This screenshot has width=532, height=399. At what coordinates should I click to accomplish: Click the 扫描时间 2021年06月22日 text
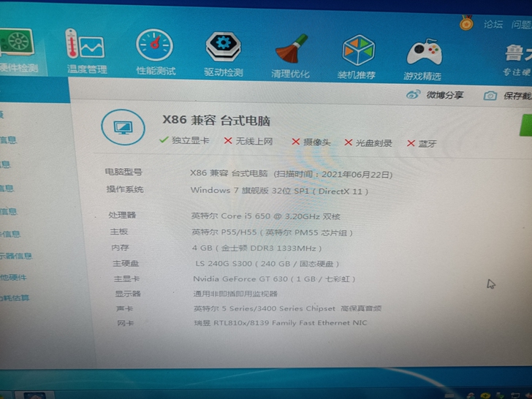click(x=333, y=175)
